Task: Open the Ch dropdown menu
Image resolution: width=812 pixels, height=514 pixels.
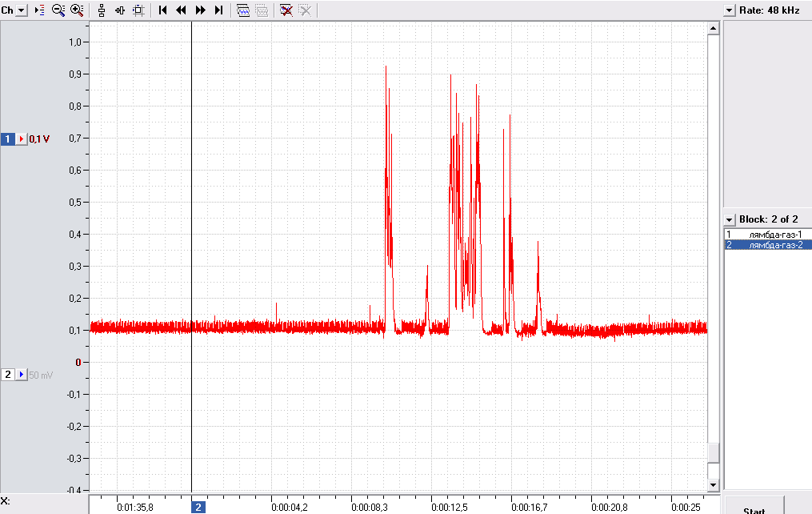Action: click(22, 10)
